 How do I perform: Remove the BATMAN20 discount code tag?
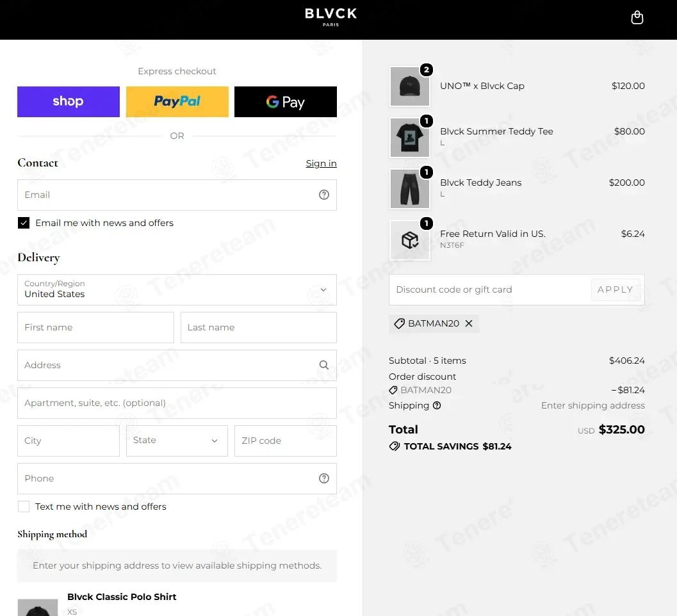469,323
